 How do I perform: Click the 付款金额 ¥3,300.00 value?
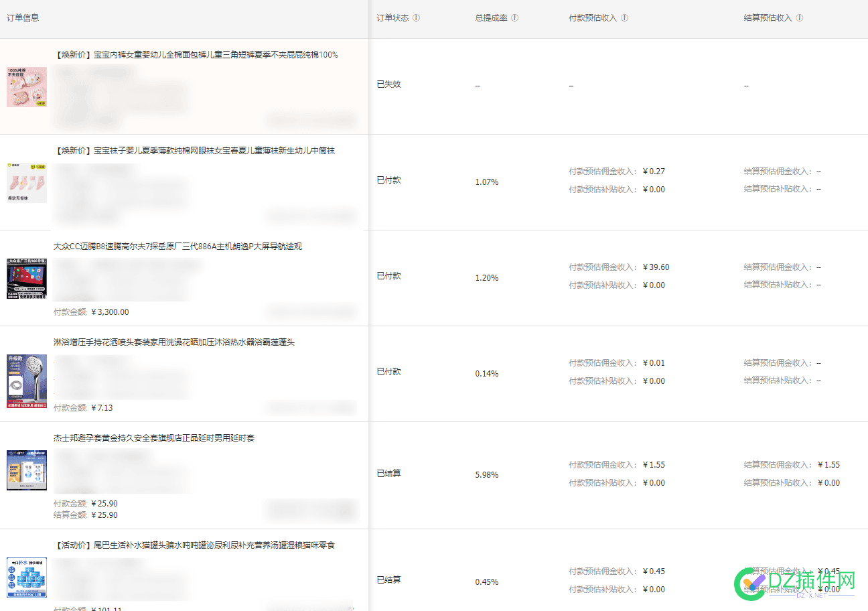[x=110, y=312]
